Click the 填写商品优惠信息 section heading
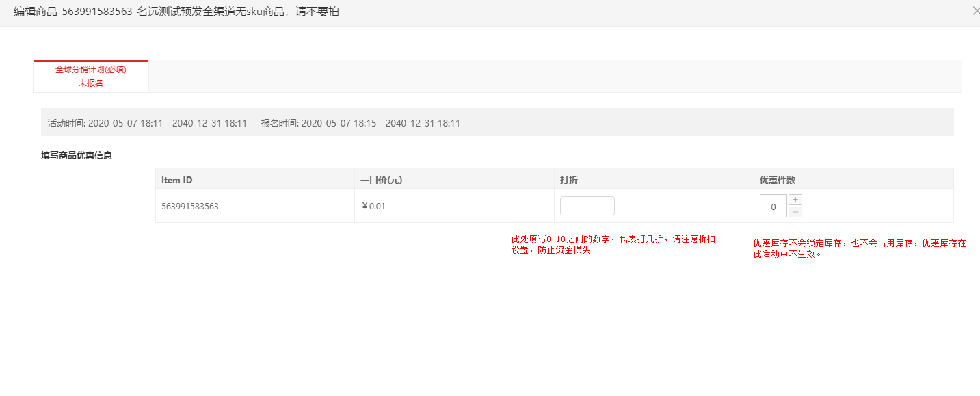Viewport: 980px width, 396px height. click(x=77, y=155)
